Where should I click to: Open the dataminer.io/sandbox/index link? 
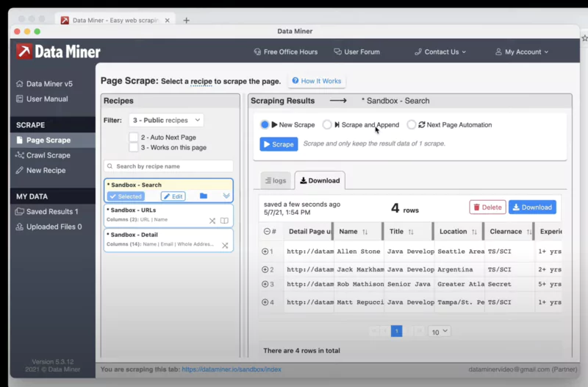point(232,369)
